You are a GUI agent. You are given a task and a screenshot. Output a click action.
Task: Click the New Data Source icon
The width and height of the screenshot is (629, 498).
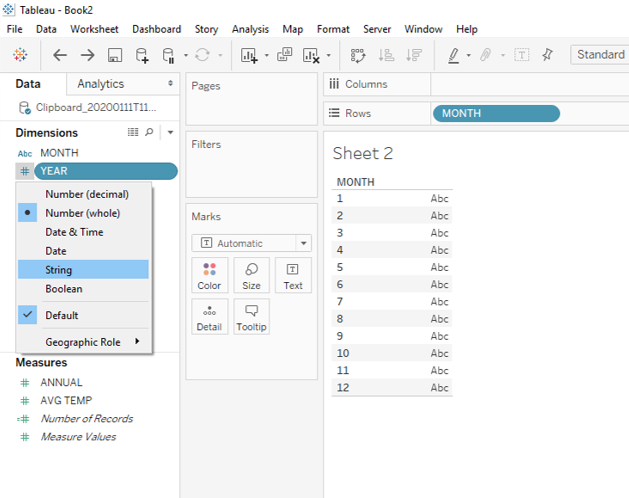pyautogui.click(x=142, y=55)
